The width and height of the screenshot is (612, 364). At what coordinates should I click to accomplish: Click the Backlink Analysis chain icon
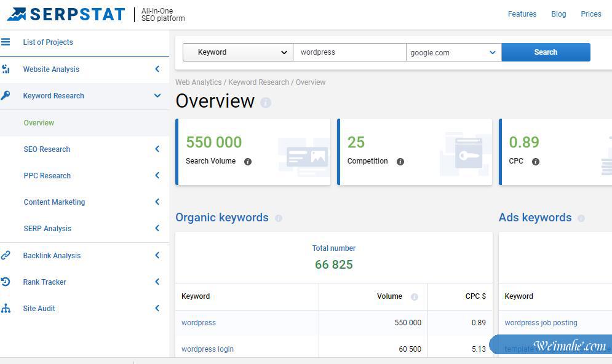click(6, 255)
